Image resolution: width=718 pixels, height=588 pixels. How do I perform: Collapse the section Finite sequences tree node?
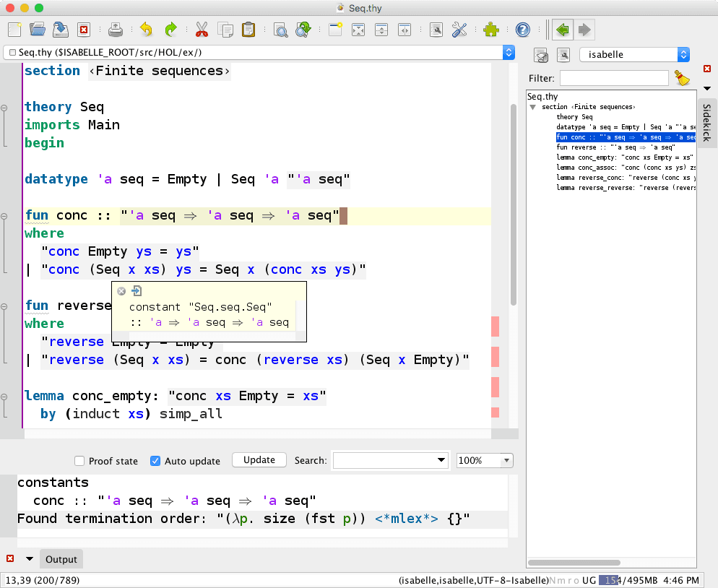pyautogui.click(x=532, y=106)
